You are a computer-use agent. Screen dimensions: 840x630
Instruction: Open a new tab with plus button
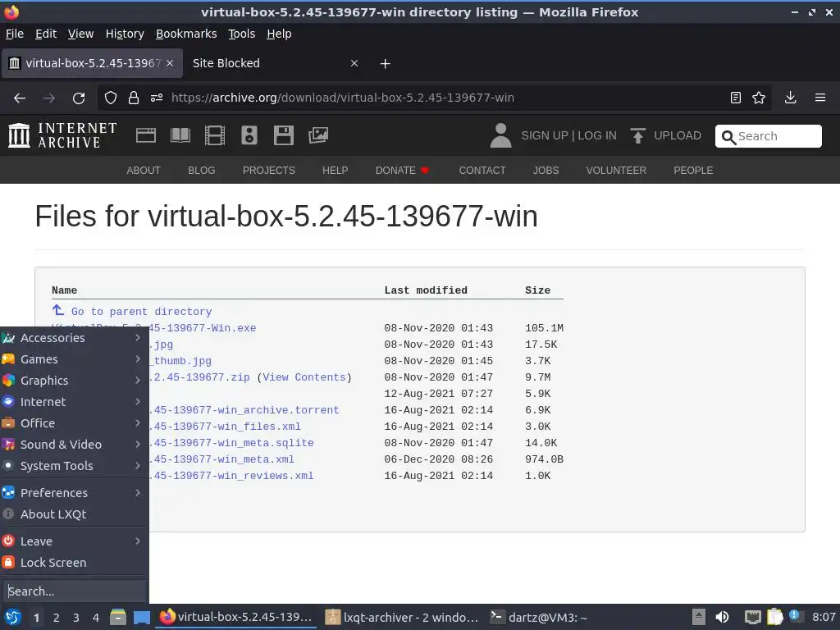385,64
